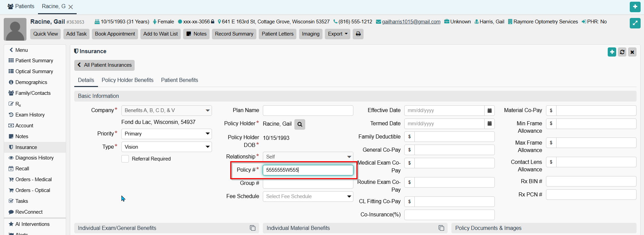Click the policy holder search magnifier icon
This screenshot has height=235, width=644.
click(300, 124)
